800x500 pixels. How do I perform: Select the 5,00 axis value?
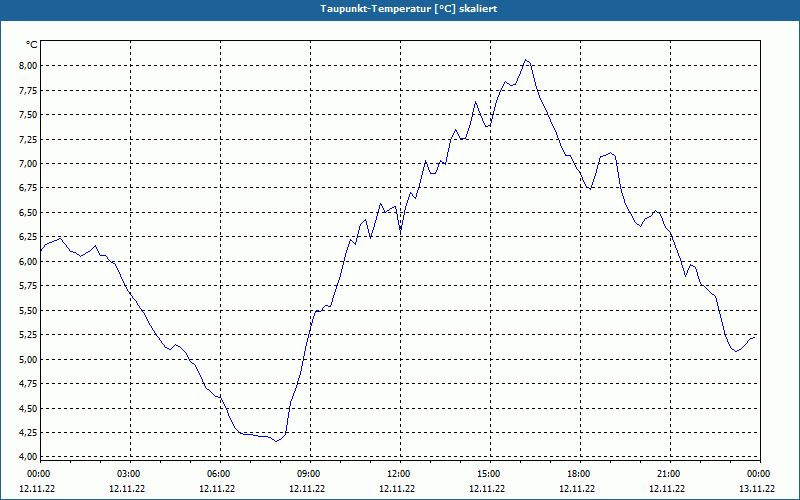coord(28,359)
